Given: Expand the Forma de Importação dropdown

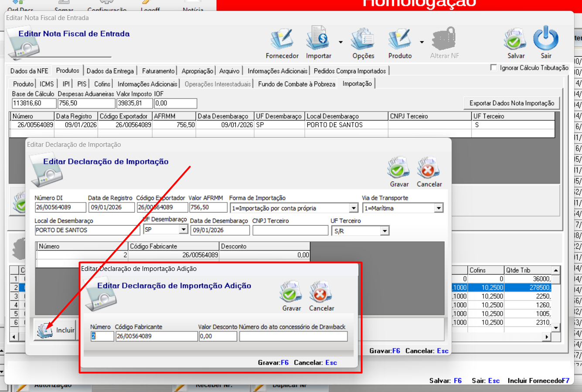Looking at the screenshot, I should (x=354, y=208).
